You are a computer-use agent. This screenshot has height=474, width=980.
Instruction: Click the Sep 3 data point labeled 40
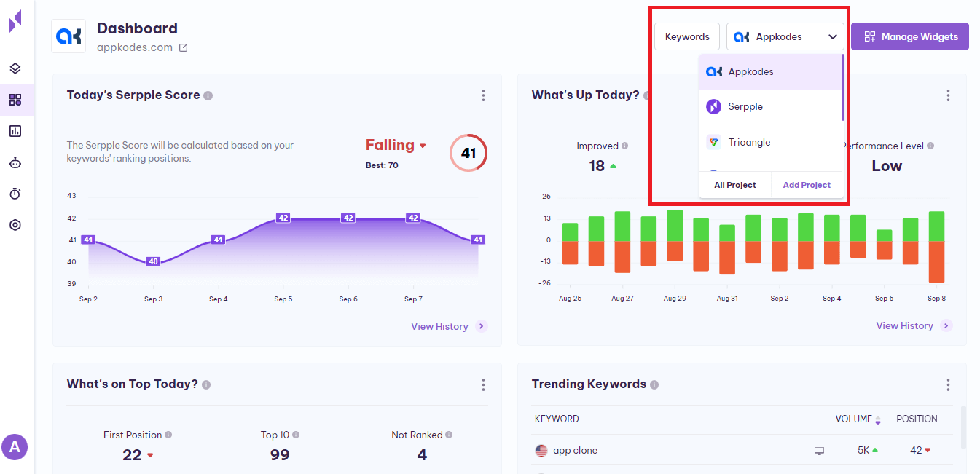point(153,261)
